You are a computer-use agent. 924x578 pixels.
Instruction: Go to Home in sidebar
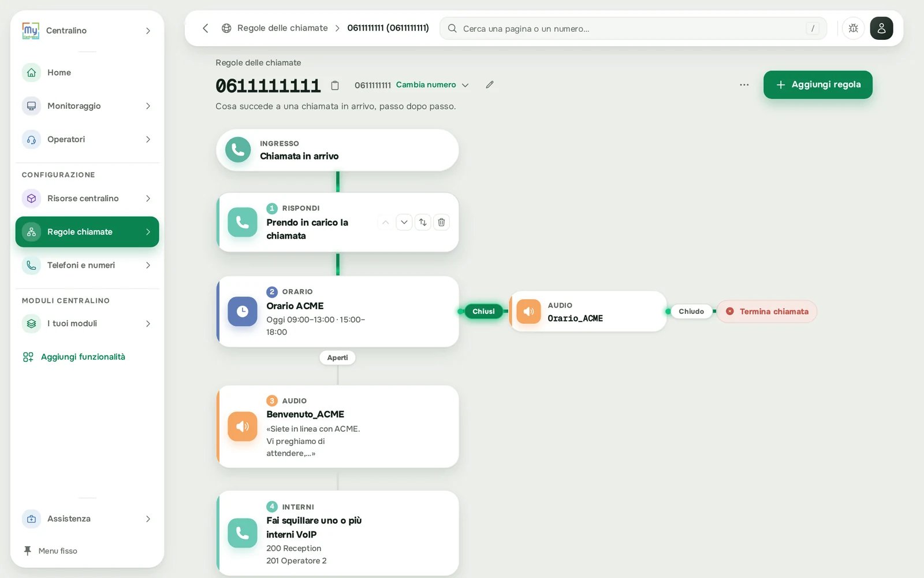pyautogui.click(x=87, y=72)
